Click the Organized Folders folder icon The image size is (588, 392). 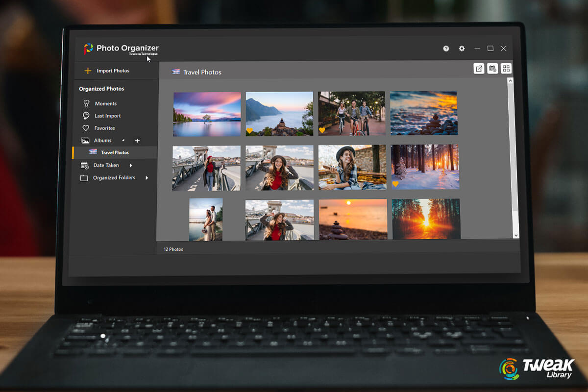(x=84, y=178)
